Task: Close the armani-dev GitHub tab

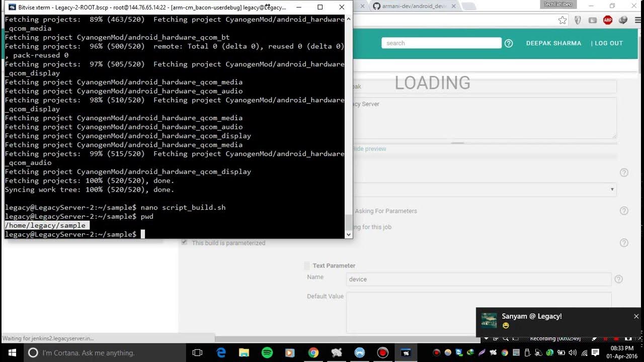Action: [454, 6]
